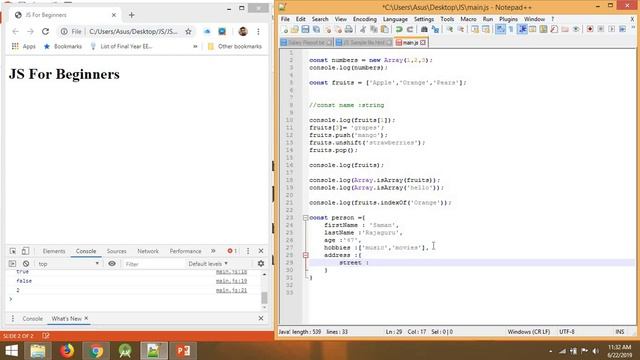Open the Chrome three-dot menu
640x360 pixels.
pyautogui.click(x=258, y=31)
